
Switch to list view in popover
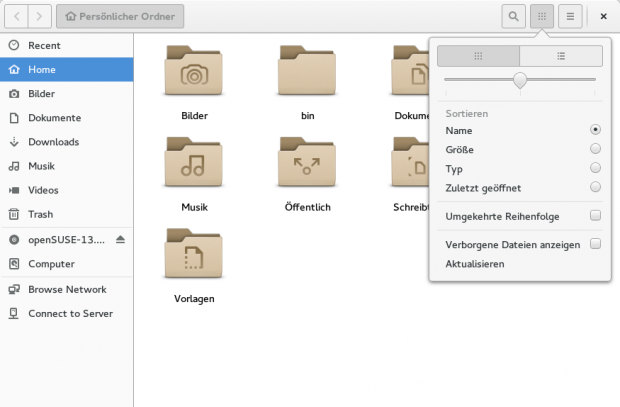coord(561,56)
